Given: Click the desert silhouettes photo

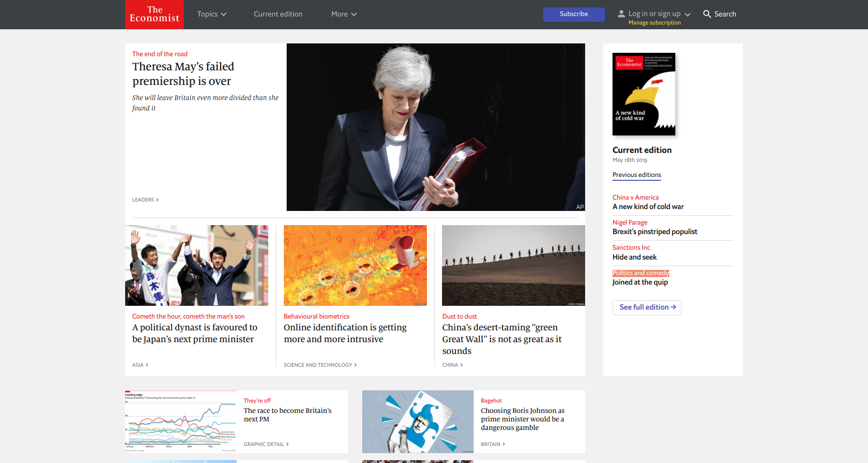Looking at the screenshot, I should point(513,265).
